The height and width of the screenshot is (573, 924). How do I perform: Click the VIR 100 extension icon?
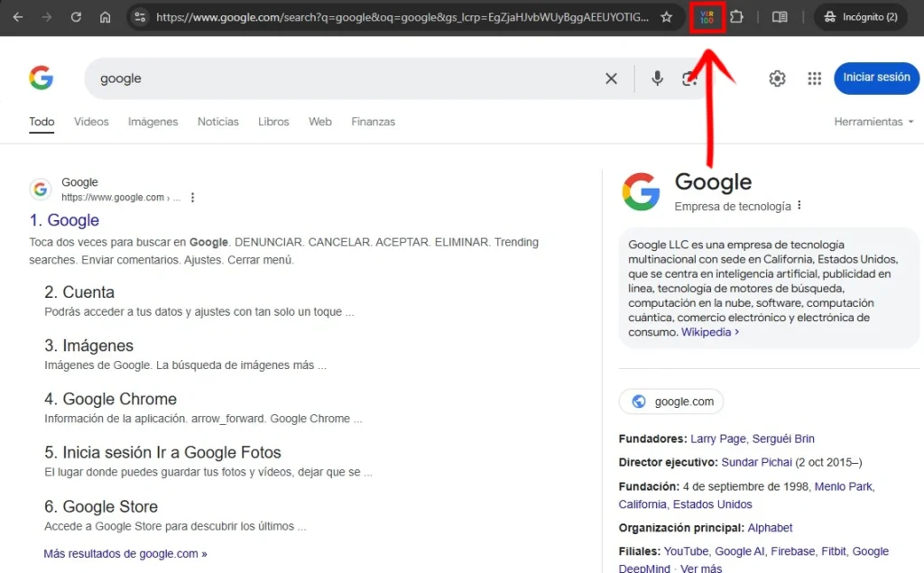click(x=707, y=17)
